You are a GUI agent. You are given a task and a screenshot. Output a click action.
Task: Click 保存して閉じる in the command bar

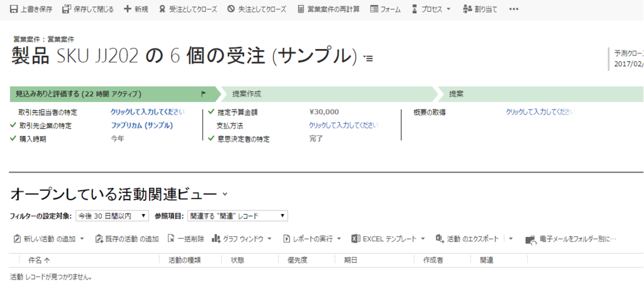click(88, 9)
